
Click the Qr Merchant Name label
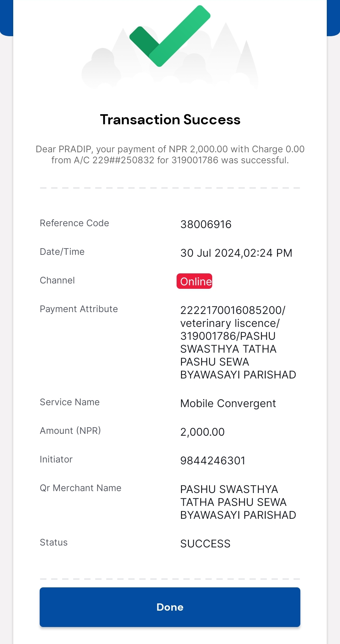point(81,488)
